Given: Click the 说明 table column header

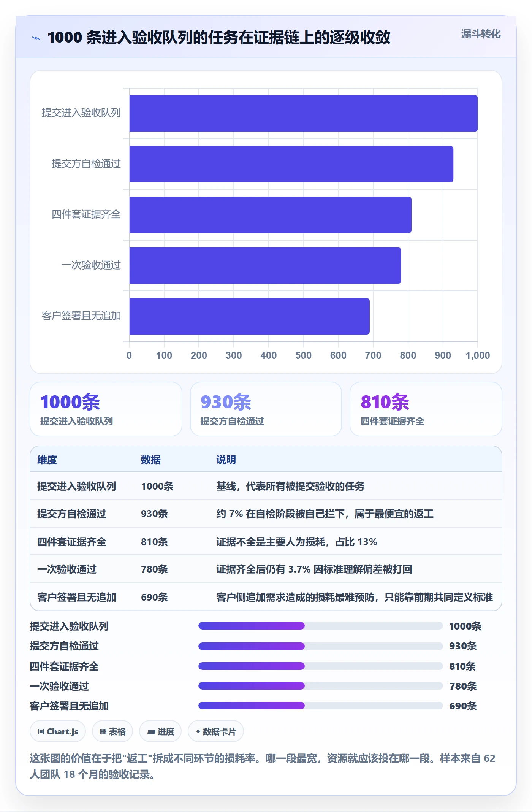Looking at the screenshot, I should pyautogui.click(x=226, y=460).
